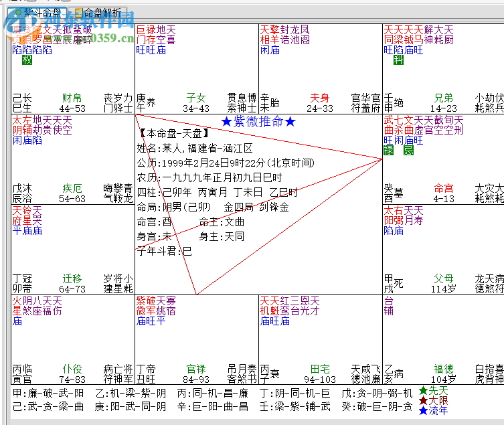Click the 庚:阳-武-同-阴 entry

tap(131, 407)
